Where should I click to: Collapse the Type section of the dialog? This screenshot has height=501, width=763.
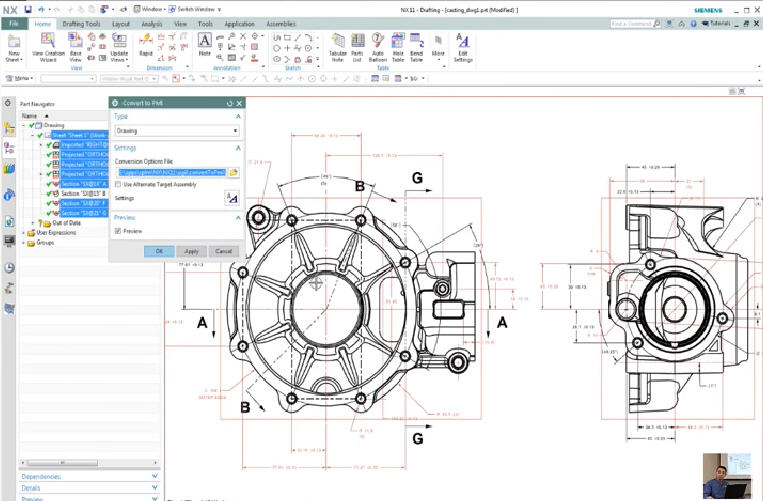click(x=238, y=116)
